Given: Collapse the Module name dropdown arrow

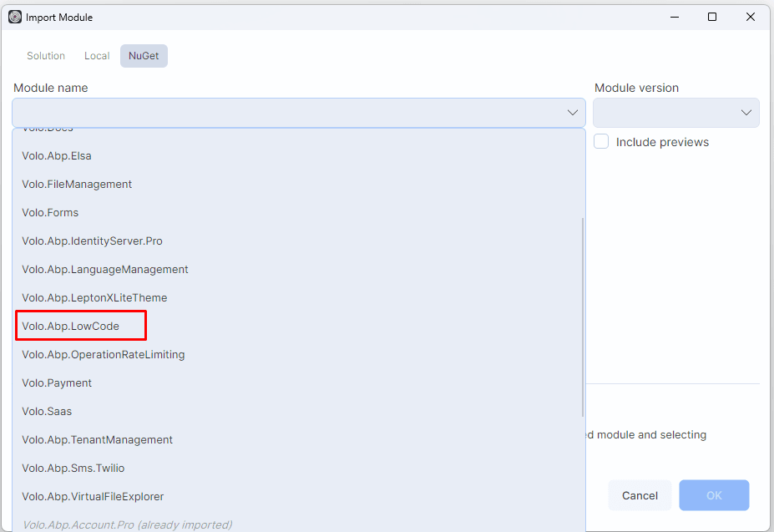Looking at the screenshot, I should click(x=573, y=113).
